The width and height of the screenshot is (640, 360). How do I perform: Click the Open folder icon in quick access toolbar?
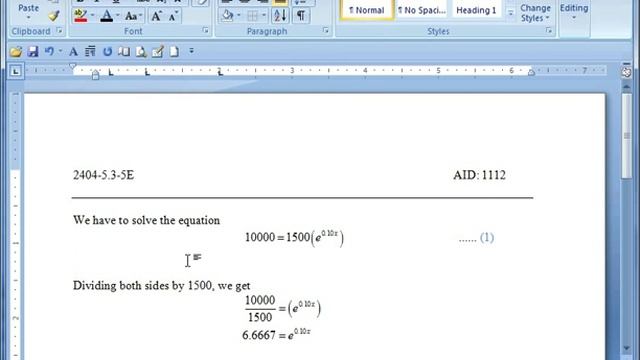tap(16, 51)
